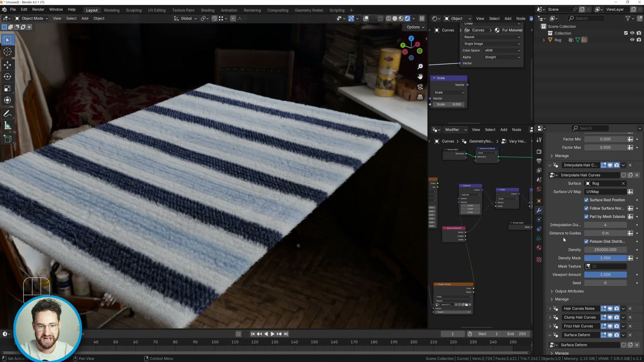Toggle Follow Surface Normal checkbox
The image size is (644, 362).
coord(586,208)
